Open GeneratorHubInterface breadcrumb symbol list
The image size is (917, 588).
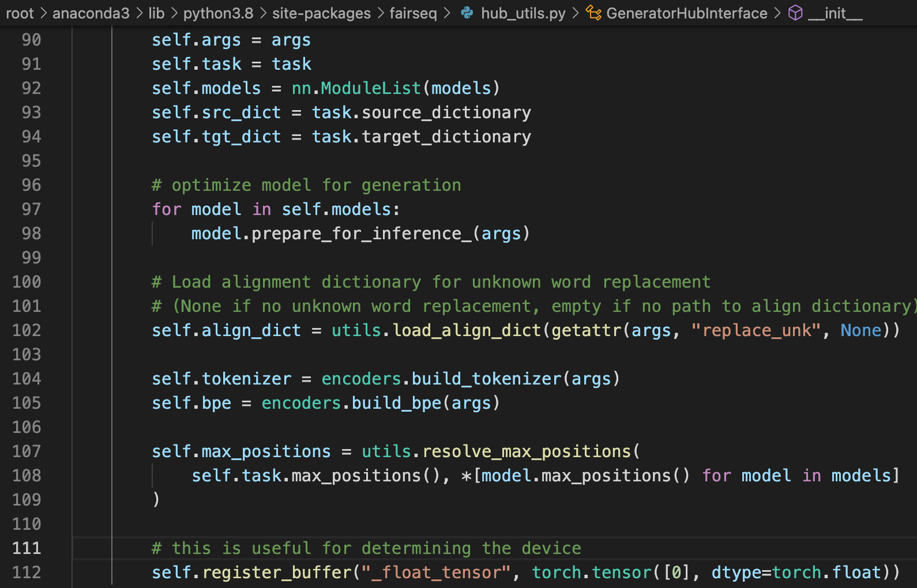click(686, 13)
